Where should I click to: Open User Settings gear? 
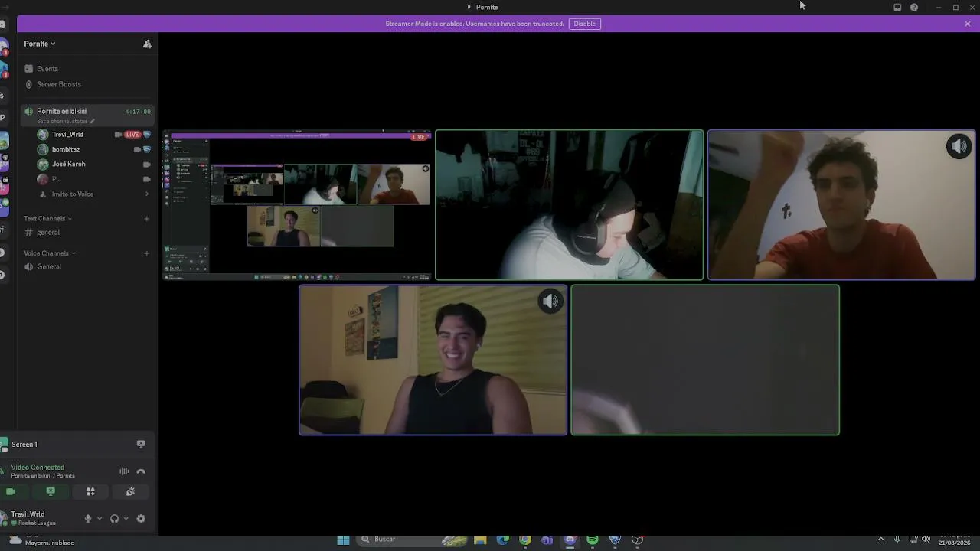[x=141, y=519]
